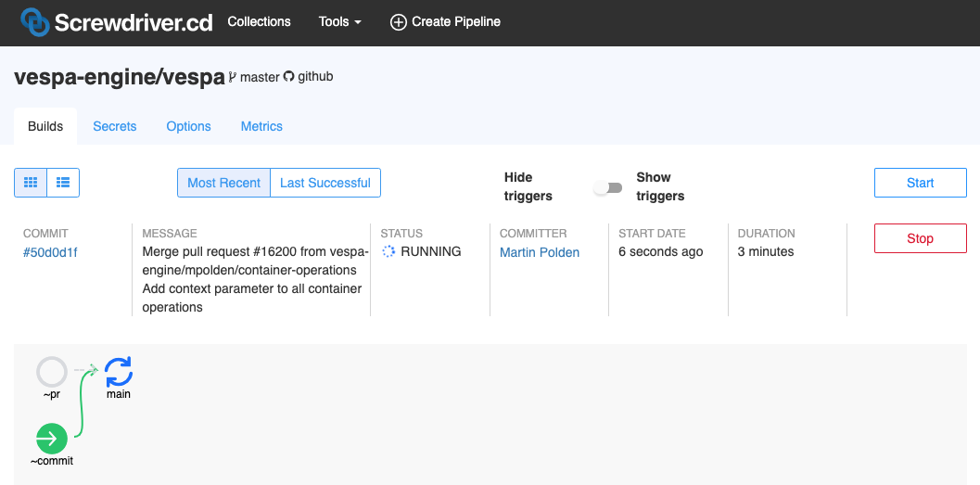Screen dimensions: 980x485
Task: Click the merge pull request message text
Action: click(x=256, y=279)
